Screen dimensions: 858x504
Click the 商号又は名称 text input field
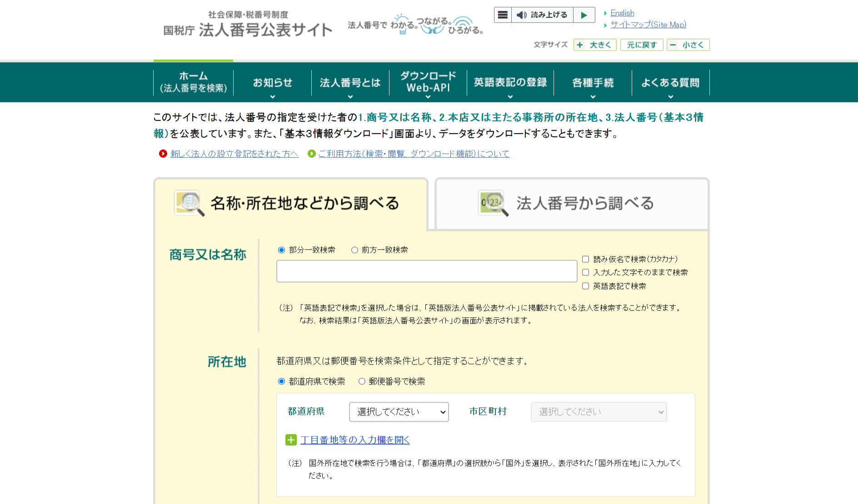click(427, 271)
